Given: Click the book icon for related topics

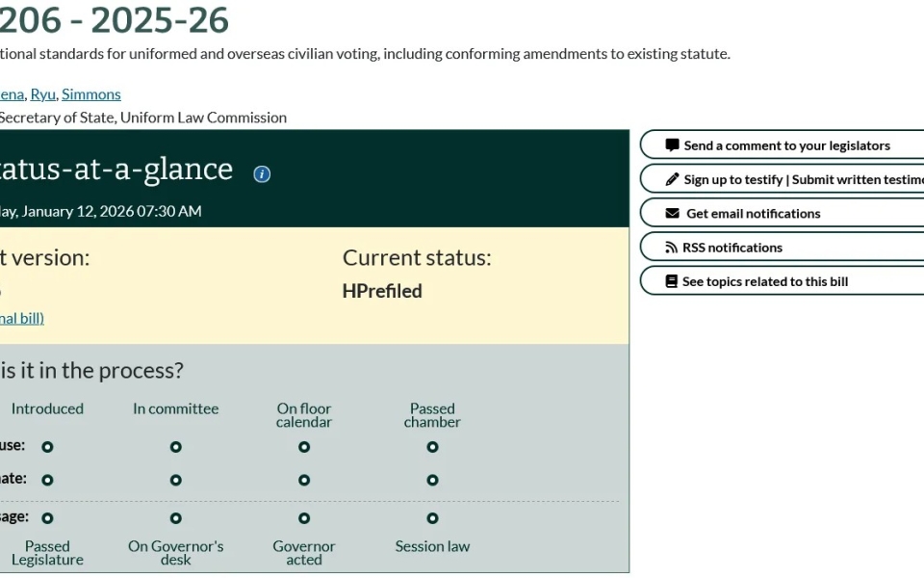Looking at the screenshot, I should pyautogui.click(x=672, y=281).
